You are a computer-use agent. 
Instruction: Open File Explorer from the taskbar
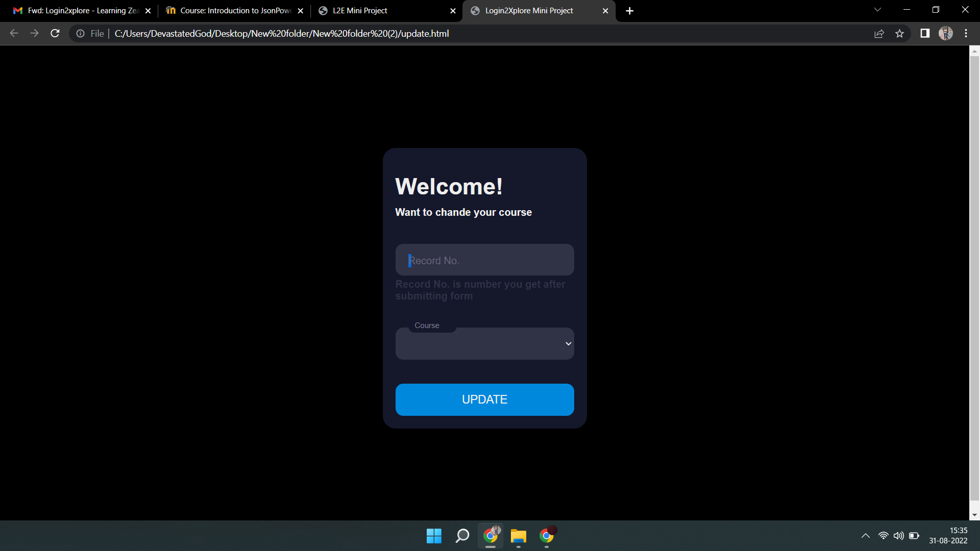518,536
